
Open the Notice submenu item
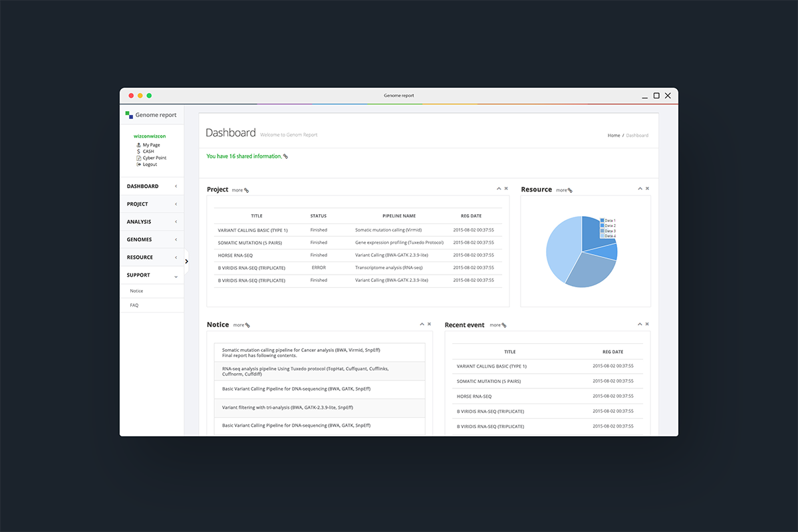click(152, 291)
